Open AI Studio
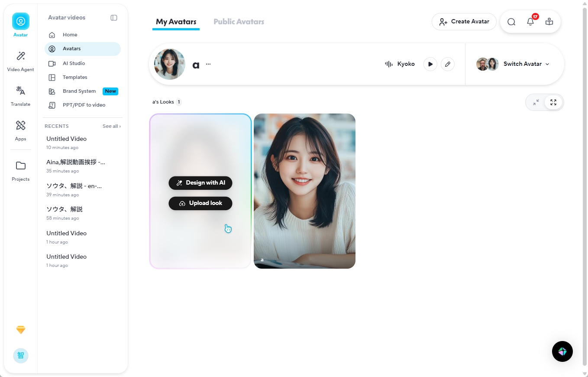The image size is (588, 377). tap(74, 63)
